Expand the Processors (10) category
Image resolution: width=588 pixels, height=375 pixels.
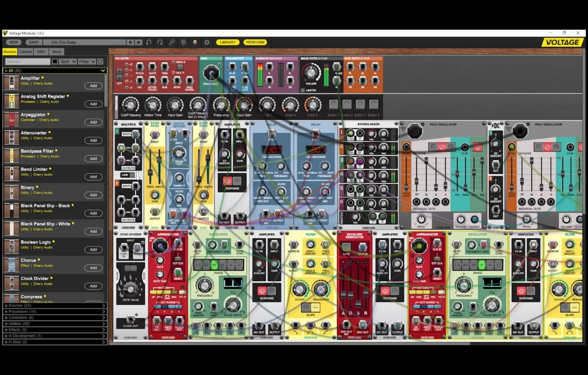point(55,312)
